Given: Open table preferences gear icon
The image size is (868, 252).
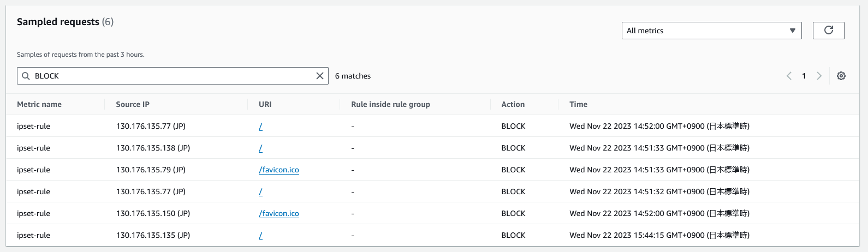Looking at the screenshot, I should click(x=841, y=76).
